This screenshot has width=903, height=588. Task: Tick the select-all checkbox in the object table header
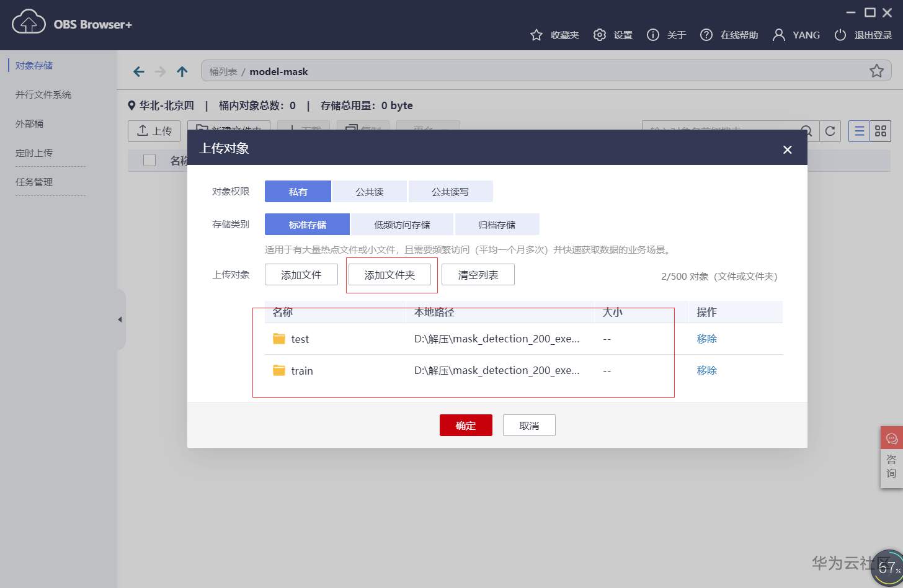pos(149,160)
